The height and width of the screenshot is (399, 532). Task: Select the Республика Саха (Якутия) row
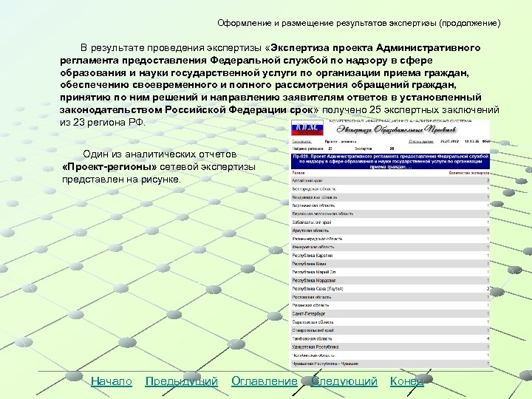coord(391,289)
